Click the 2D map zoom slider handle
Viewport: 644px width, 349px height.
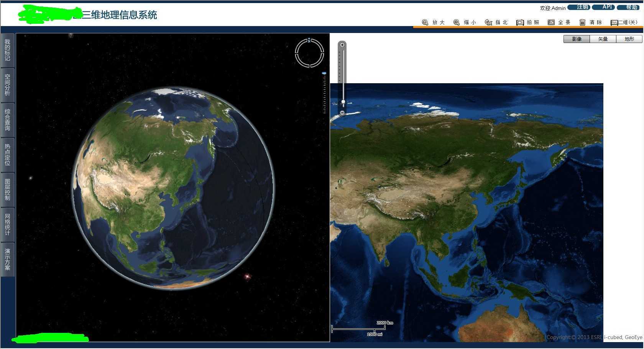click(343, 102)
